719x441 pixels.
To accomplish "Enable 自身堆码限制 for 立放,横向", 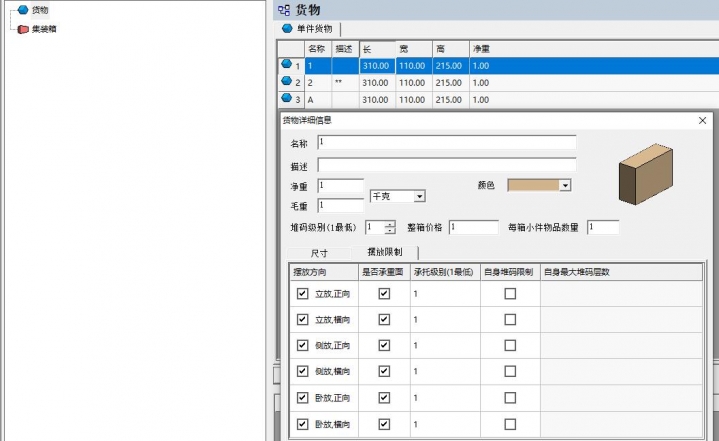I will (510, 319).
